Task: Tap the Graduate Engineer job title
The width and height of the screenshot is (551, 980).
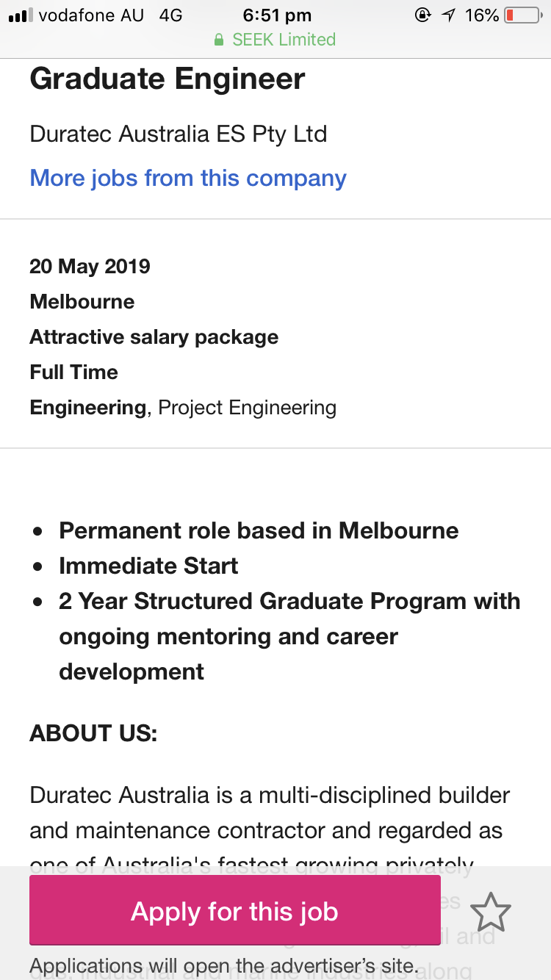Action: pos(168,79)
